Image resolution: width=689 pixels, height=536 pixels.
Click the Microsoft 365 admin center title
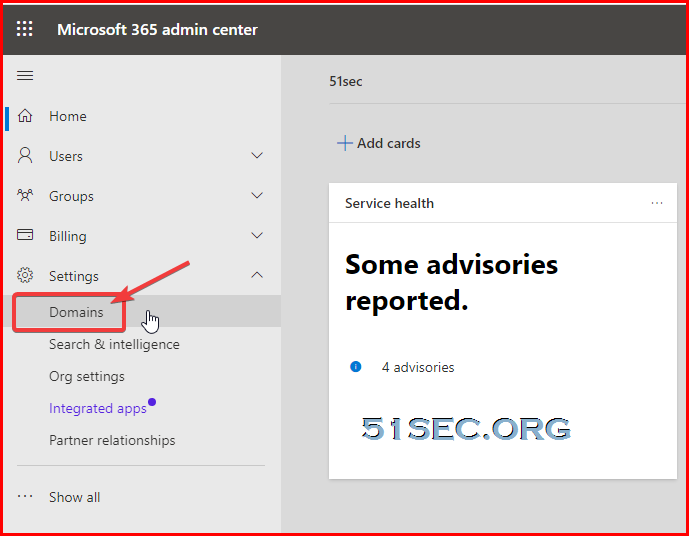tap(157, 29)
